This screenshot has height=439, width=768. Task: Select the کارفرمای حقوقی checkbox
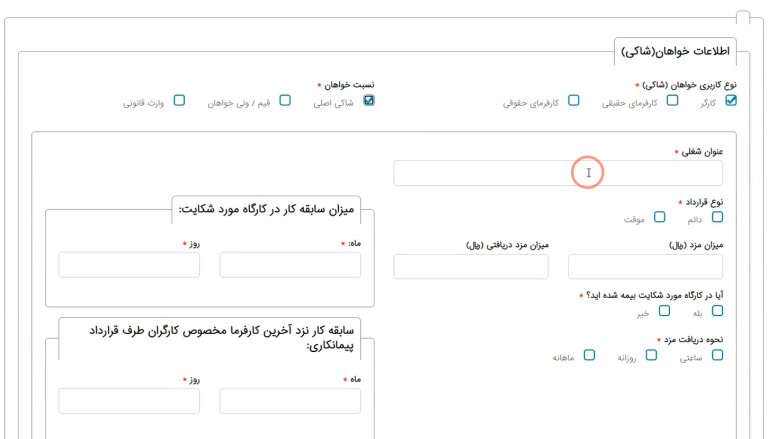pyautogui.click(x=574, y=100)
